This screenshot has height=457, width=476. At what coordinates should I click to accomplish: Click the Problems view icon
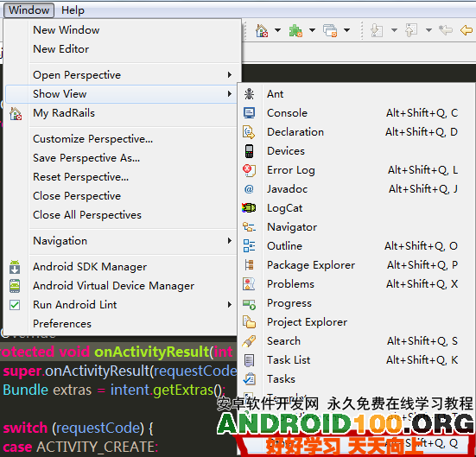click(x=250, y=284)
